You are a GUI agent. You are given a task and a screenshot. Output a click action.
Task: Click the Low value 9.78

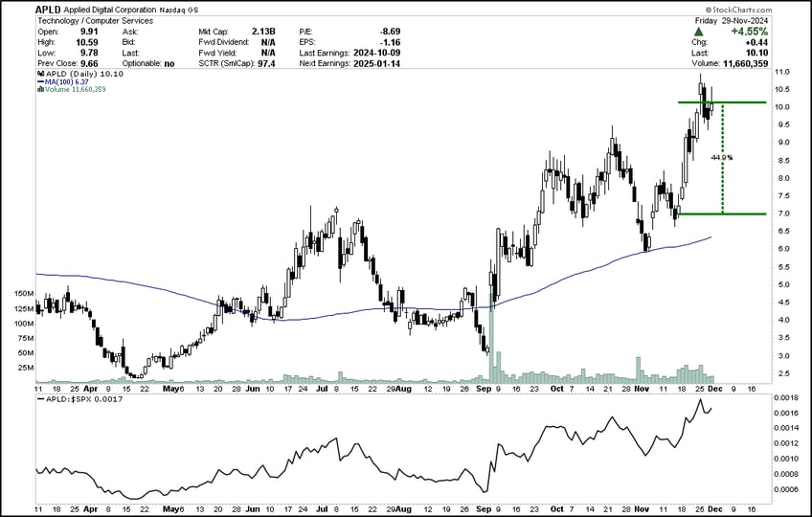point(89,53)
